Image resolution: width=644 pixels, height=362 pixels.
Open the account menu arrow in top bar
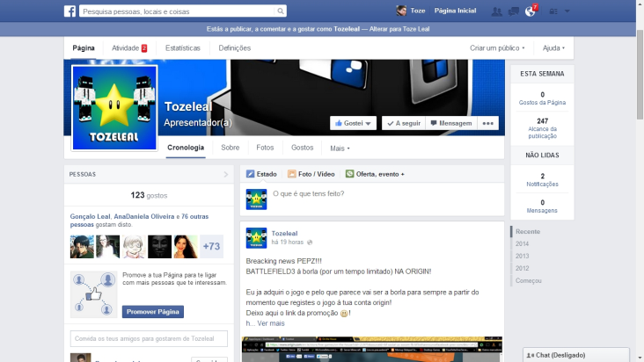(567, 11)
